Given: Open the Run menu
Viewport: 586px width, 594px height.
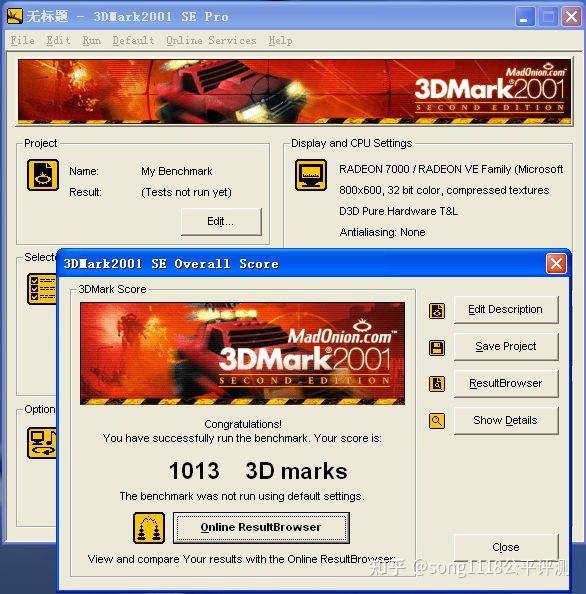Looking at the screenshot, I should coord(92,40).
